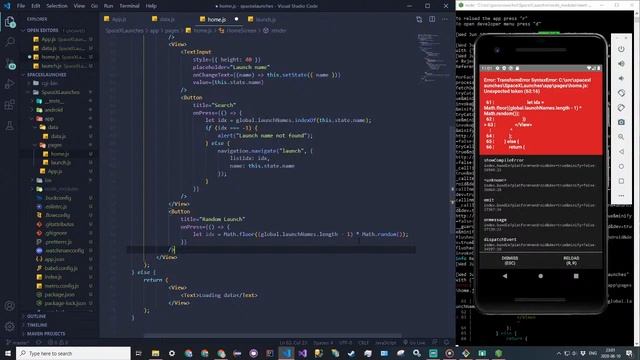Screen dimensions: 640x360
Task: Switch to the App.js editor tab
Action: pyautogui.click(x=119, y=19)
